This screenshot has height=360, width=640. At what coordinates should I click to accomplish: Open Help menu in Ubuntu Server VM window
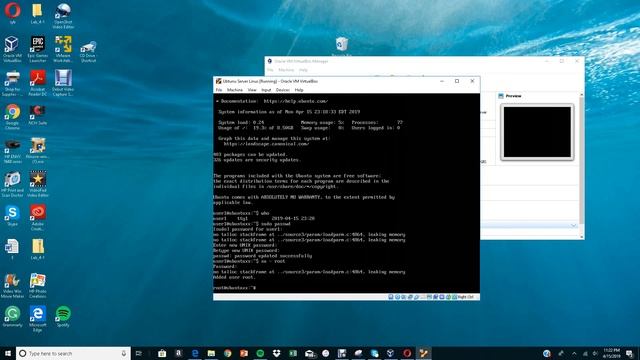tap(299, 90)
